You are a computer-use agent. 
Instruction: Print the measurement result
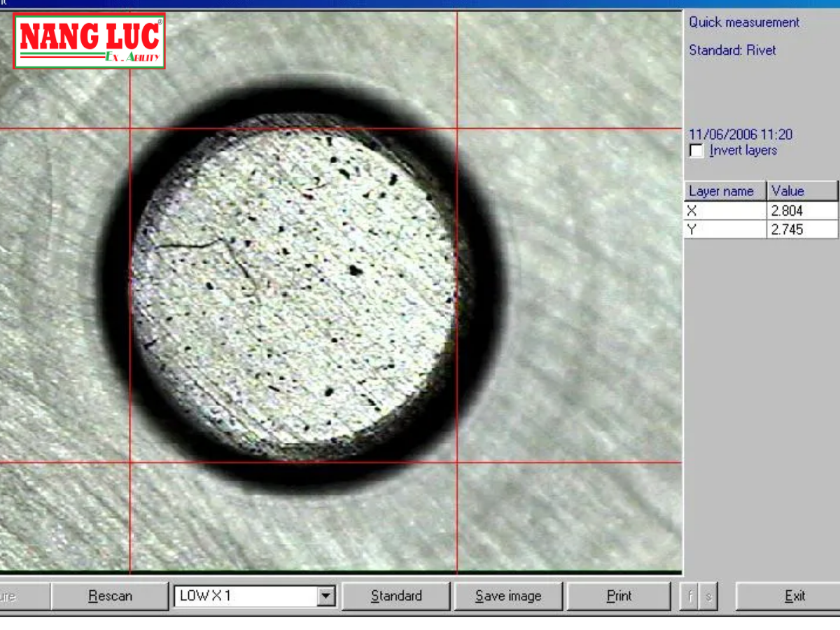pyautogui.click(x=619, y=596)
